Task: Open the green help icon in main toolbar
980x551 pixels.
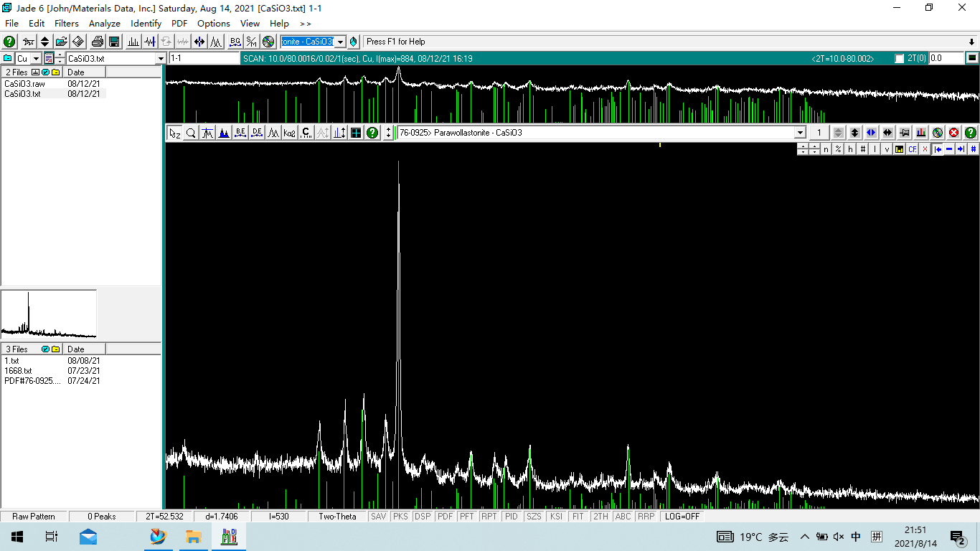Action: click(9, 42)
